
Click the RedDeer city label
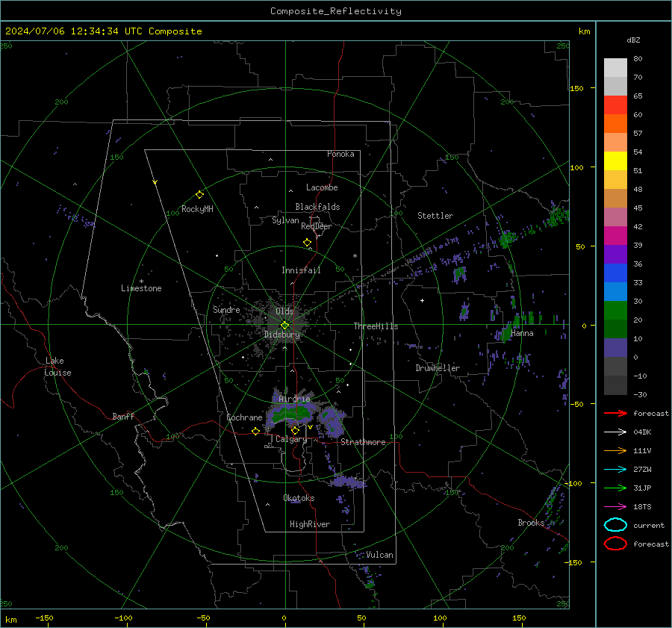[x=317, y=226]
